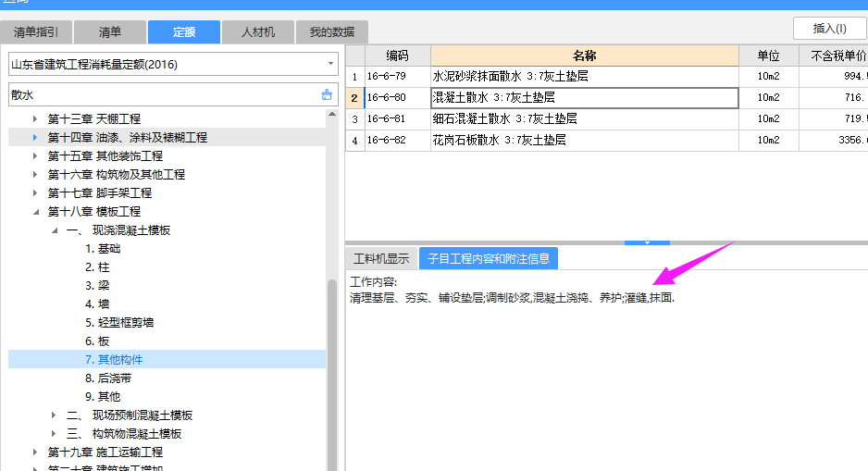Screen dimensions: 868x471
Task: Open the 人材机 tab
Action: pyautogui.click(x=258, y=31)
